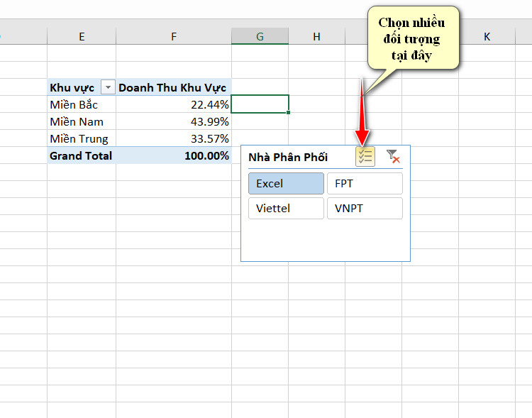Click the 100.00% total cell
This screenshot has width=532, height=418.
(x=174, y=155)
